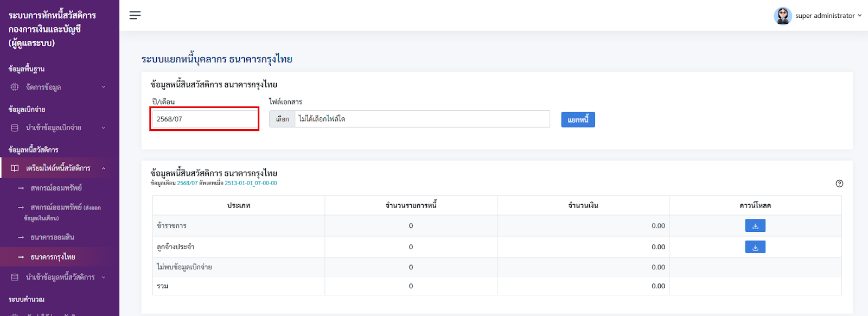This screenshot has width=868, height=316.
Task: Download the ข้าราชการ row file
Action: pyautogui.click(x=755, y=225)
